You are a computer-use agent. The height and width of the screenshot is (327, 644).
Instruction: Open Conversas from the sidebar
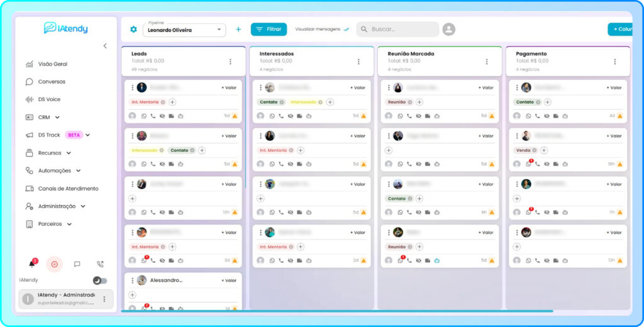point(51,82)
